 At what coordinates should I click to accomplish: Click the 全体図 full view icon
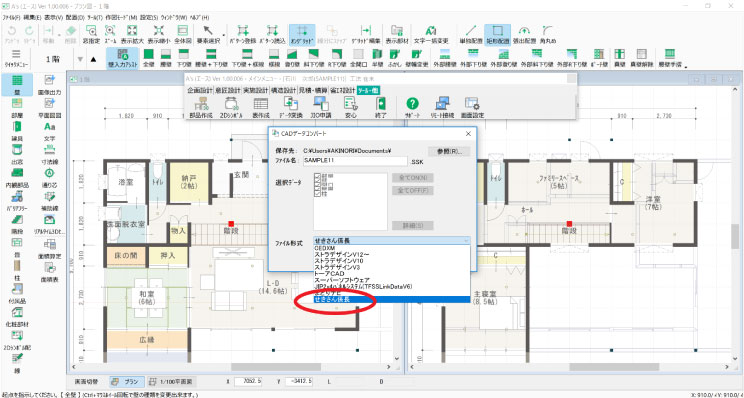[182, 35]
